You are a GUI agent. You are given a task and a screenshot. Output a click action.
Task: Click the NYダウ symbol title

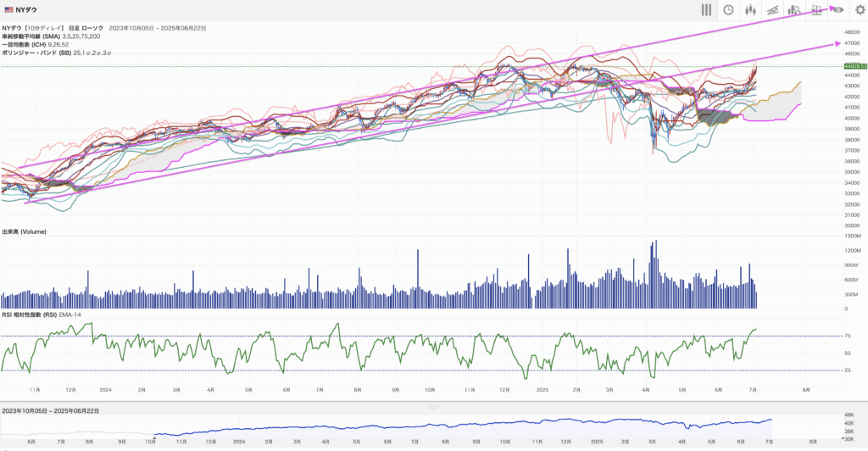click(x=26, y=9)
